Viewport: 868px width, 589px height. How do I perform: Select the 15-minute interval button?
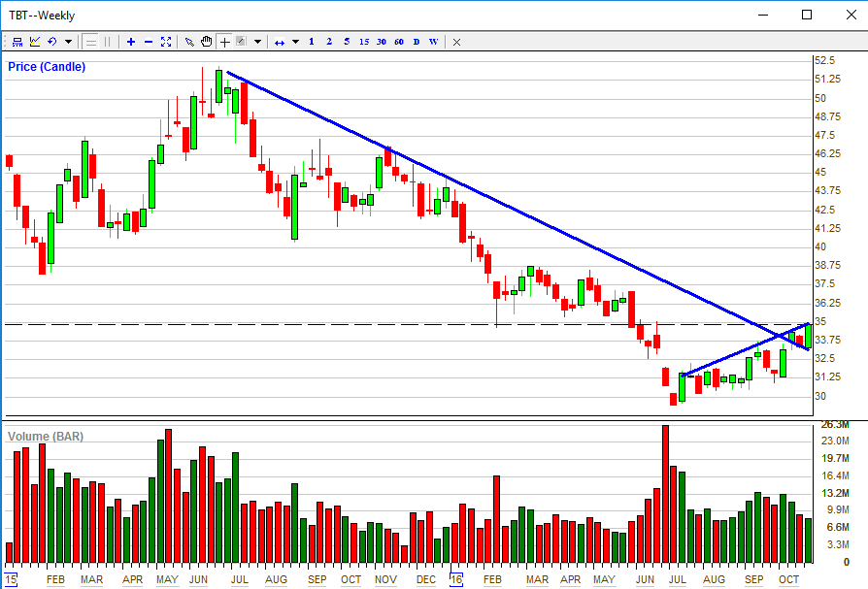pos(364,42)
